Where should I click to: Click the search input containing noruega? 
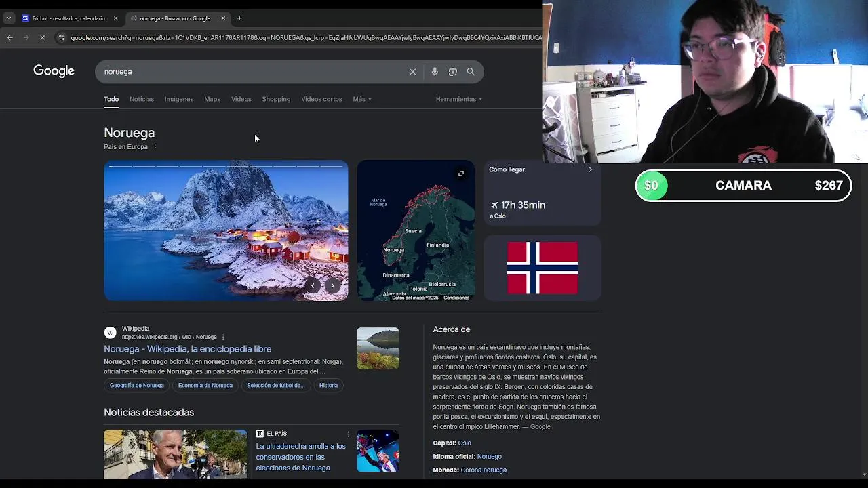pos(251,72)
